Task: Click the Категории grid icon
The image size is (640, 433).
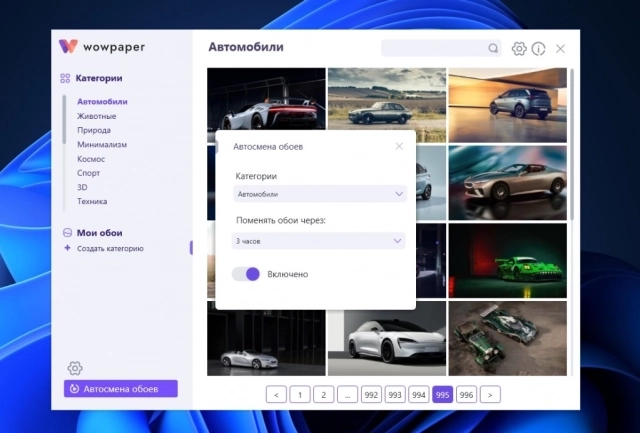Action: (65, 78)
